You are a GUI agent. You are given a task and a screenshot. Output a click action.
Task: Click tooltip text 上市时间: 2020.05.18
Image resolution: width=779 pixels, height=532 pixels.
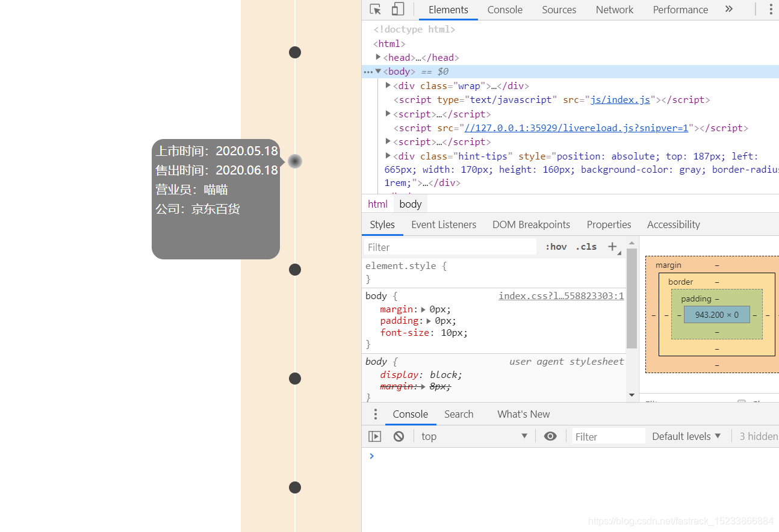coord(217,151)
